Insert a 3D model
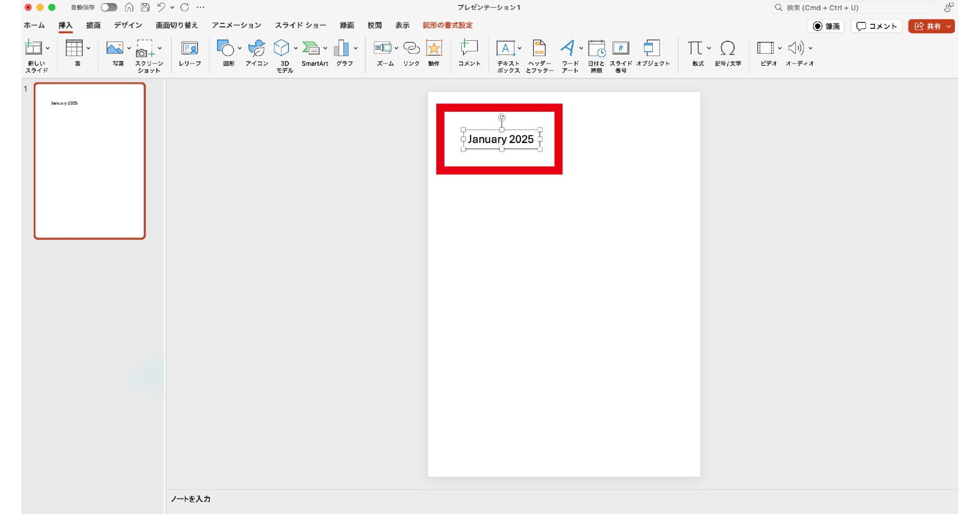Screen dimensions: 980x514 click(x=281, y=48)
